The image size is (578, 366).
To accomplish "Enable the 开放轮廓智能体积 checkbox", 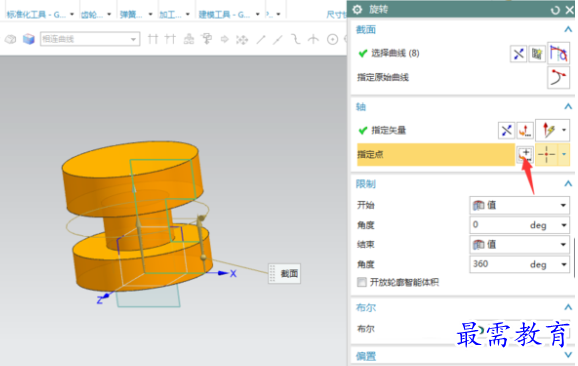I will (362, 282).
